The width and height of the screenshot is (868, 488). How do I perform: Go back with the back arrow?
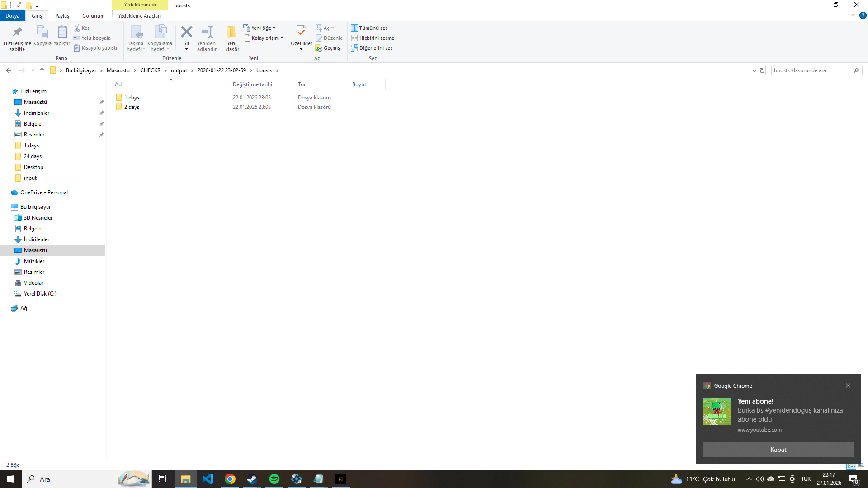[9, 70]
